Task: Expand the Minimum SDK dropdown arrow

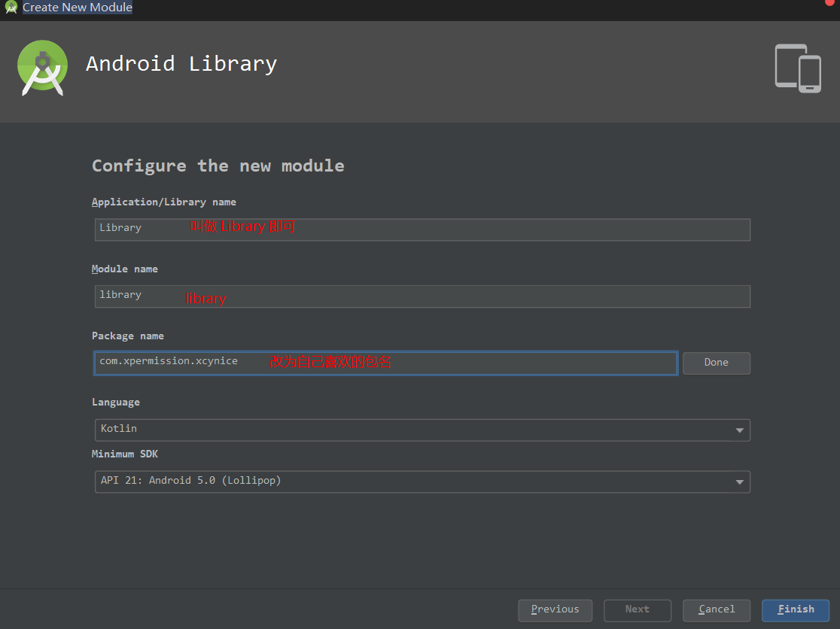Action: pos(739,482)
